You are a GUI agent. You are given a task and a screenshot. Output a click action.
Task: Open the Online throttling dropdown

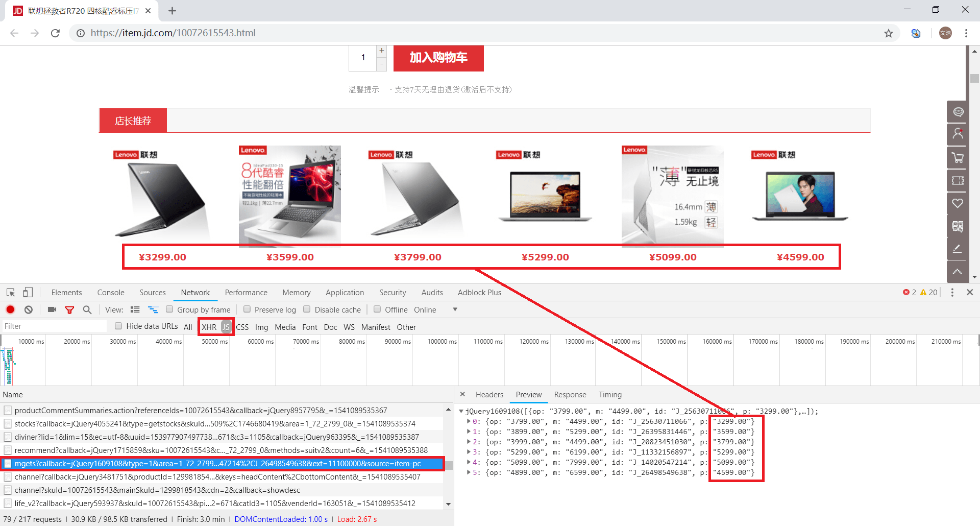pyautogui.click(x=435, y=309)
